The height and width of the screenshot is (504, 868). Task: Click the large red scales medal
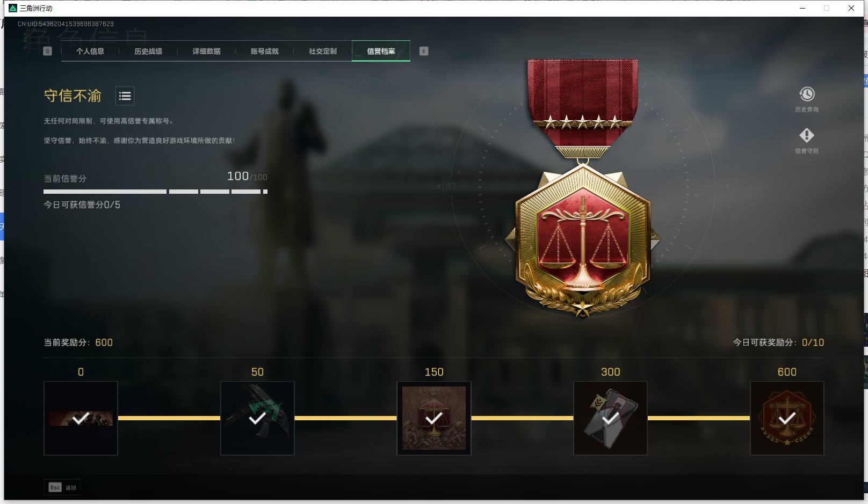click(583, 188)
